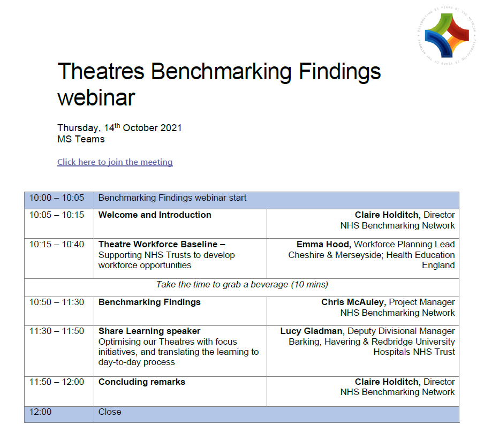Click the '12:00' time cell
Screen dimensions: 484x448
tap(59, 414)
